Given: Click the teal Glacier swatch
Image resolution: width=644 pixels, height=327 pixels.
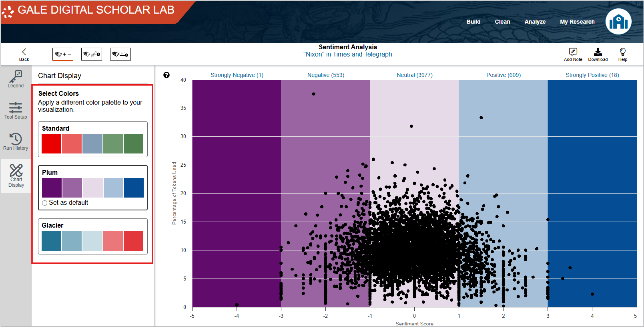Looking at the screenshot, I should [52, 241].
